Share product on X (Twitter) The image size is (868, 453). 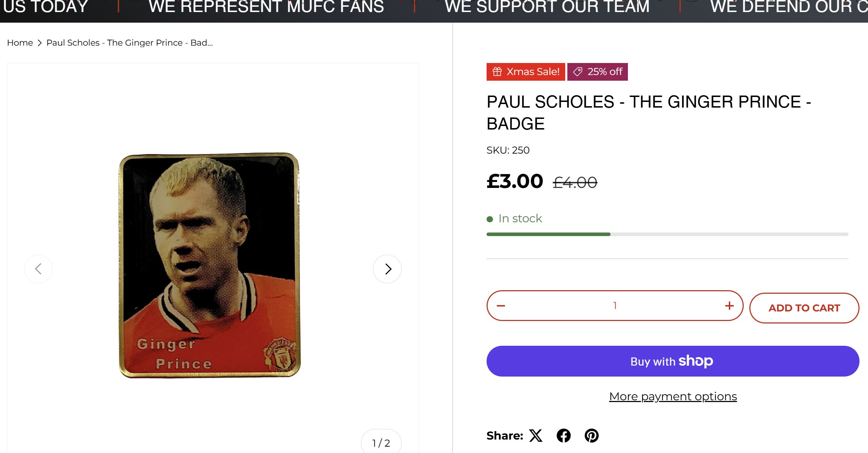[x=536, y=436]
